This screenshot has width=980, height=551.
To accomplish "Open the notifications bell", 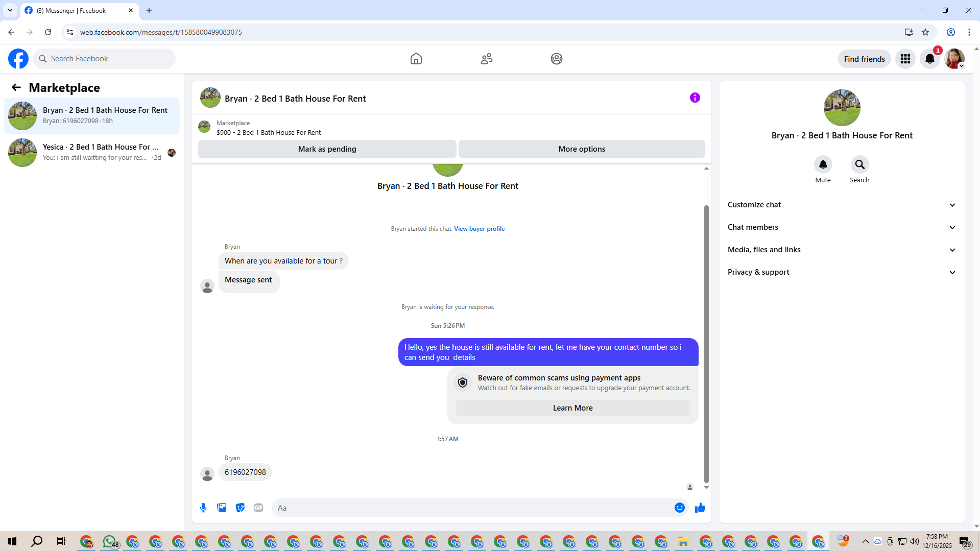I will [930, 59].
